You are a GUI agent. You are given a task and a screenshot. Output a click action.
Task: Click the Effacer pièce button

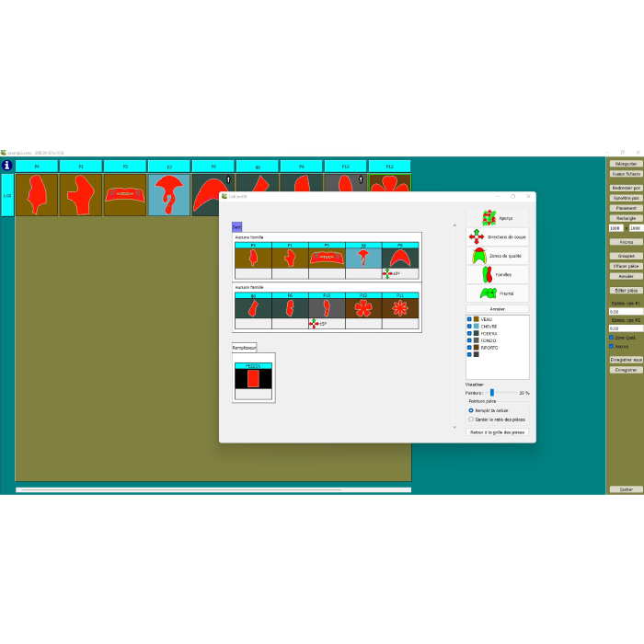click(x=626, y=266)
